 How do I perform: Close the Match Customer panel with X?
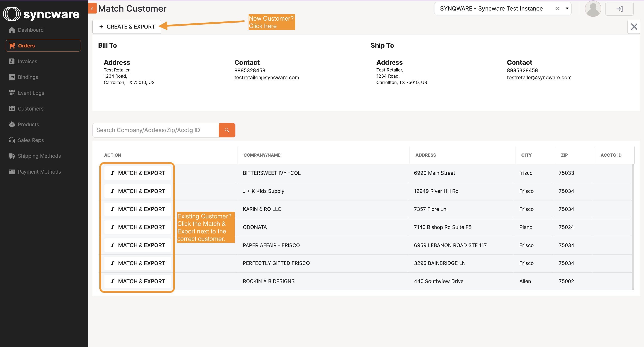(634, 27)
